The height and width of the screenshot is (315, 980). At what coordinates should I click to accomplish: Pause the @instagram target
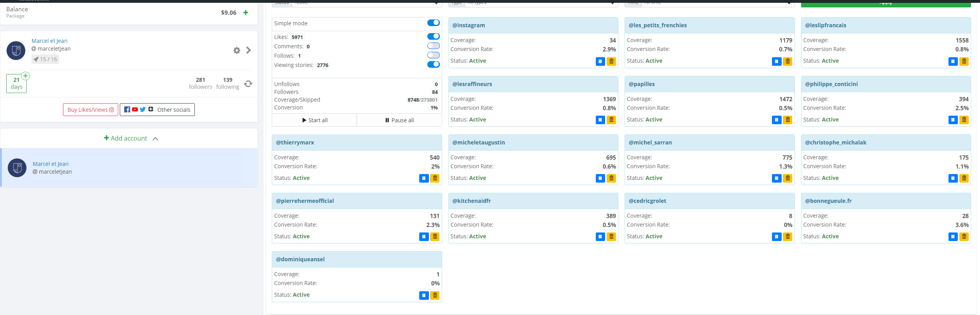click(600, 61)
